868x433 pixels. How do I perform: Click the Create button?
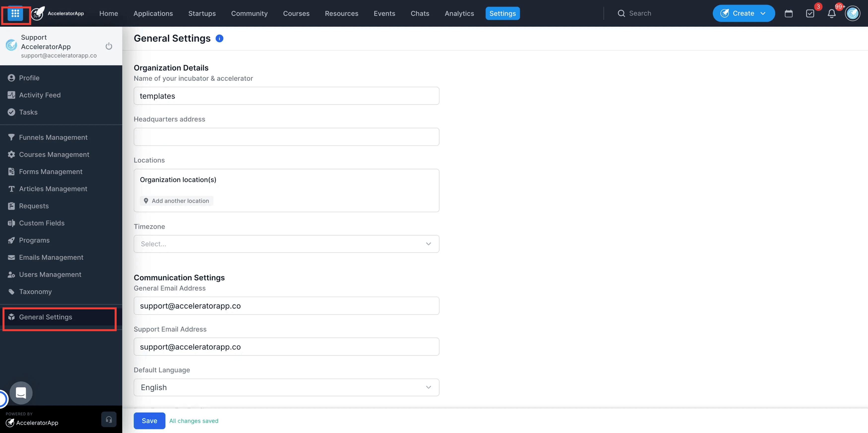[744, 13]
